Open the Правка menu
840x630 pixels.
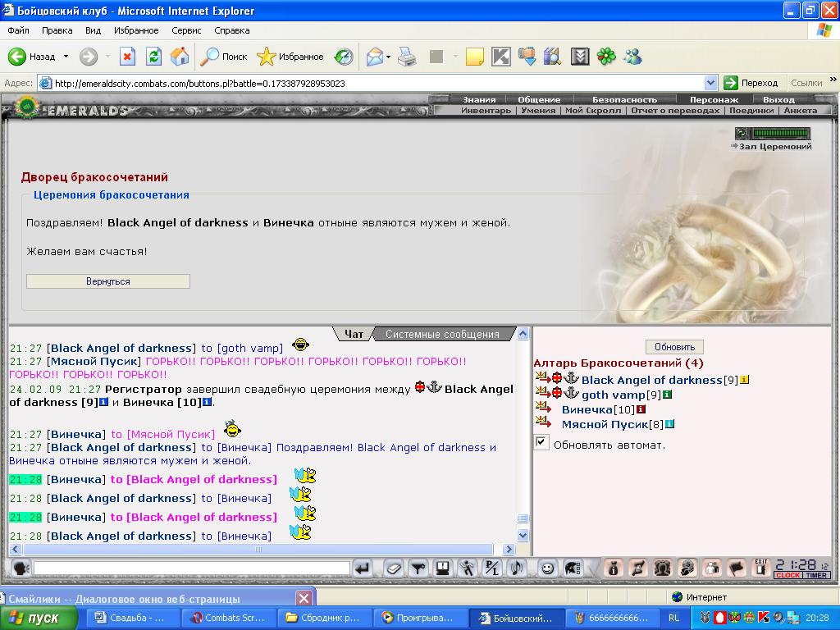tap(57, 30)
